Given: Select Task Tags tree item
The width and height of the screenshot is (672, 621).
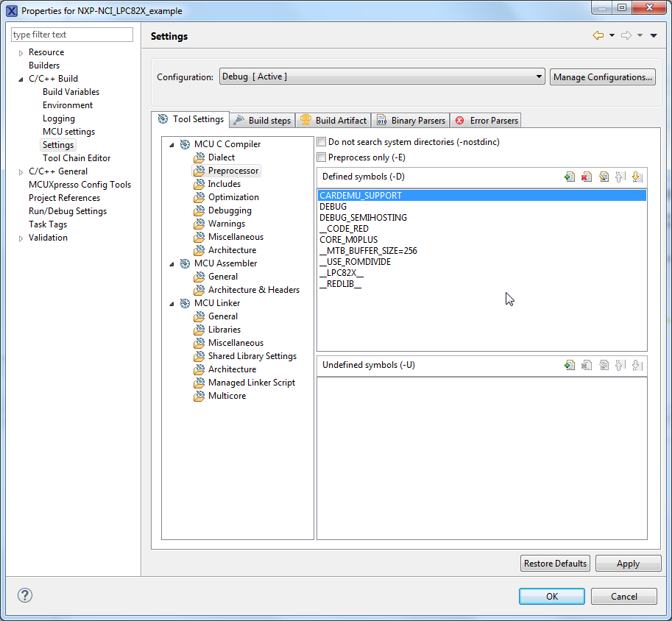Looking at the screenshot, I should click(x=48, y=224).
